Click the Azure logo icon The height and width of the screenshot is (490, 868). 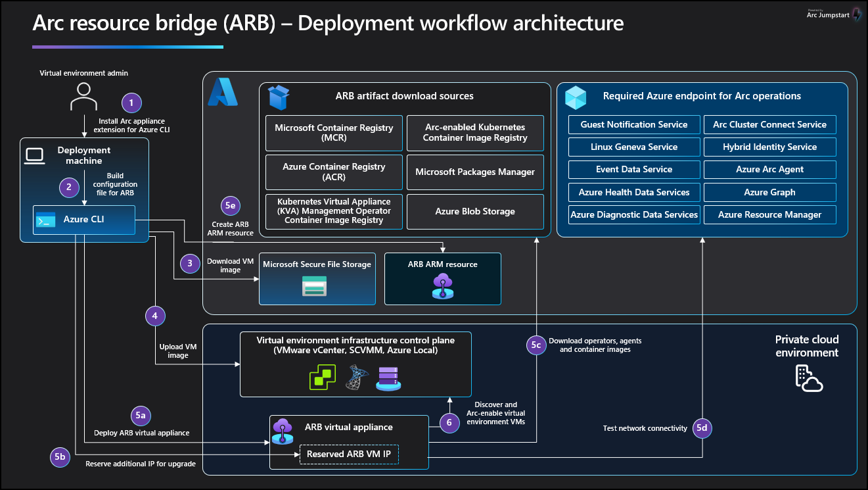[222, 92]
